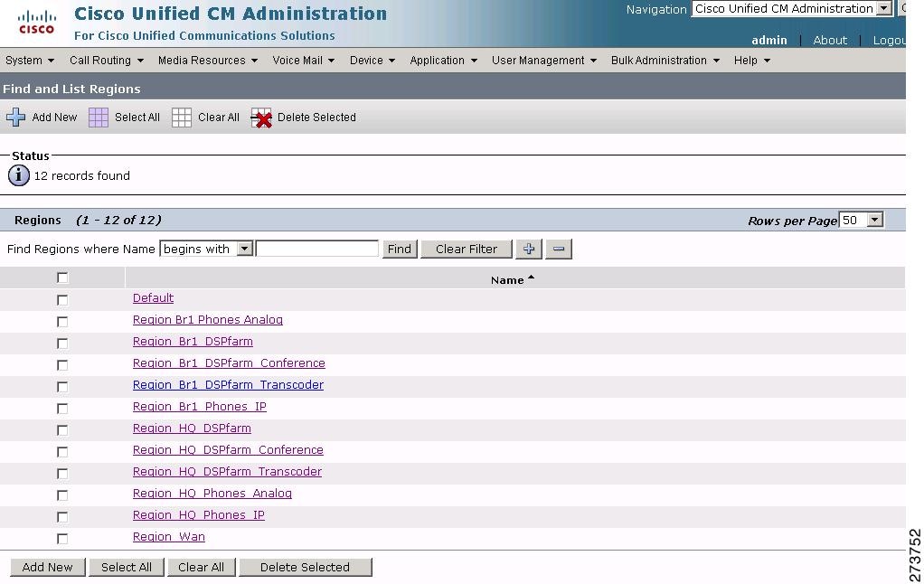Open the Help menu
The image size is (924, 584).
752,60
